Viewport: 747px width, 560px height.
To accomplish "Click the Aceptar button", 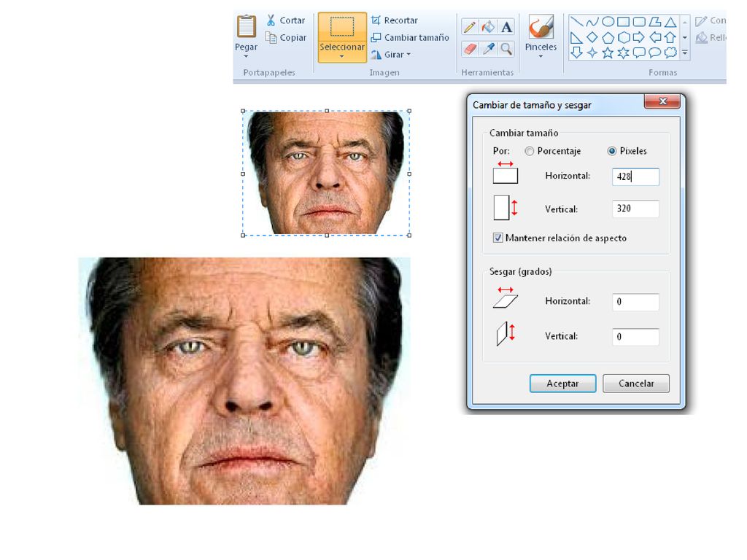I will [562, 384].
